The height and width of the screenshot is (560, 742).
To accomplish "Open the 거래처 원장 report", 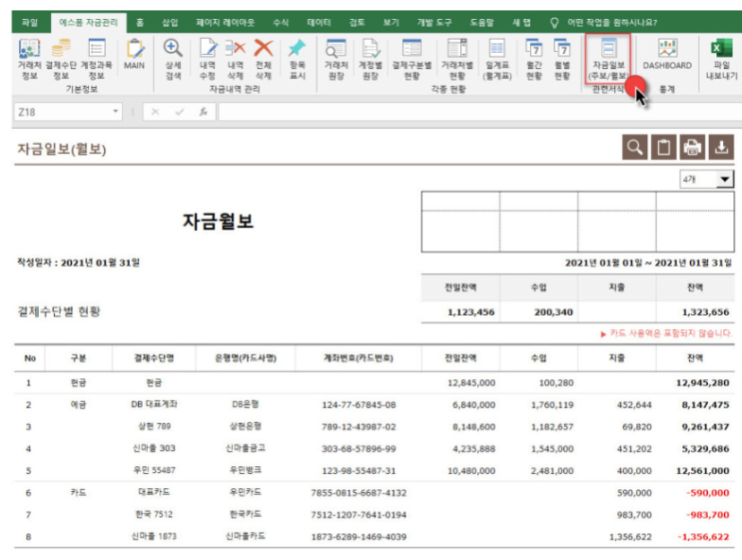I will tap(336, 59).
